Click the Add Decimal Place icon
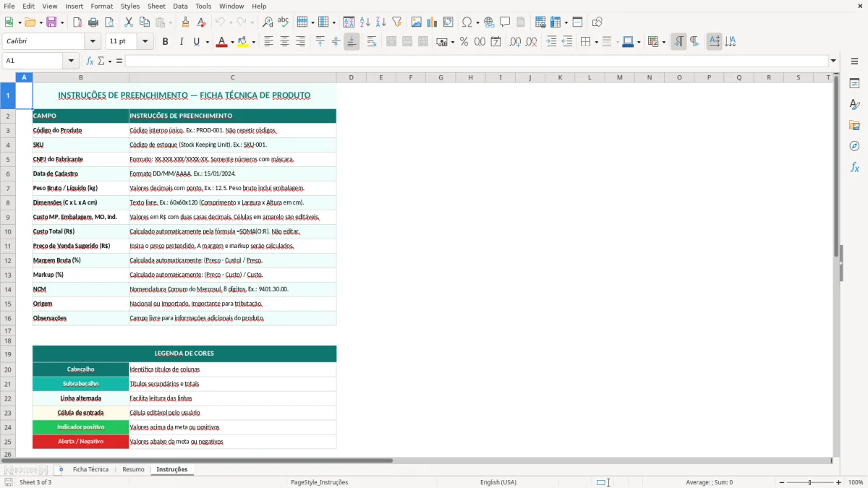 click(x=515, y=42)
